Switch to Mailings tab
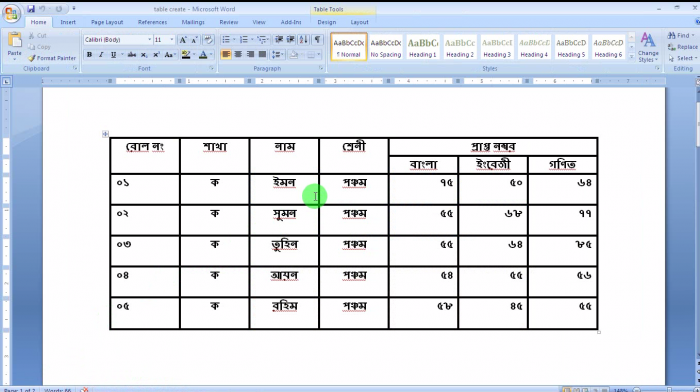Screen dimensions: 700x392 [193, 22]
